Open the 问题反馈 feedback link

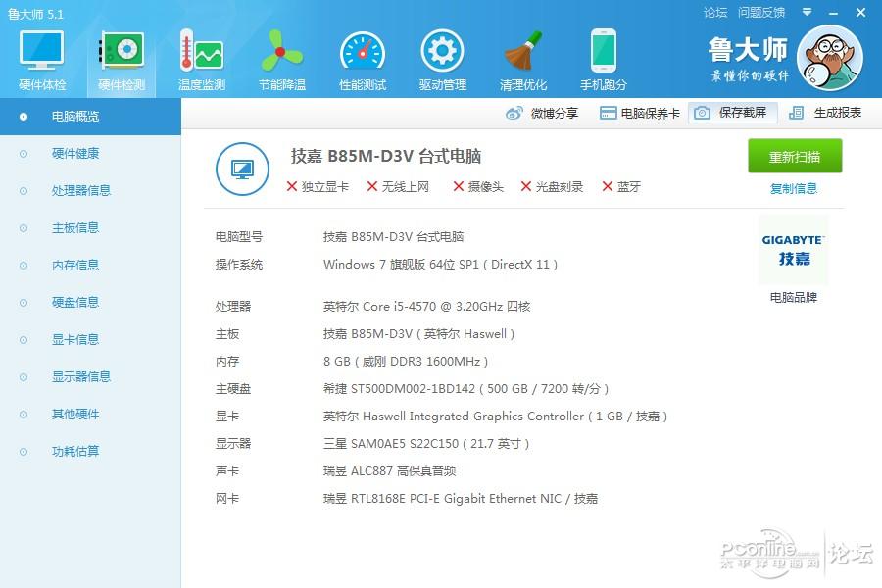(x=761, y=13)
